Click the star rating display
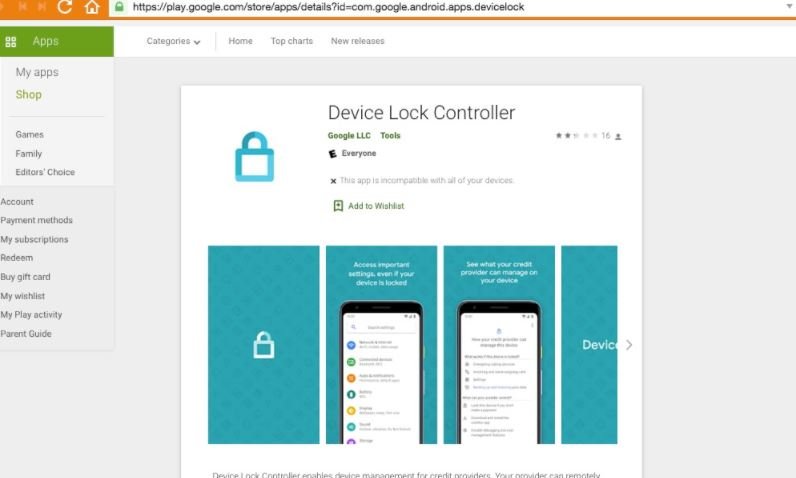 coord(576,135)
